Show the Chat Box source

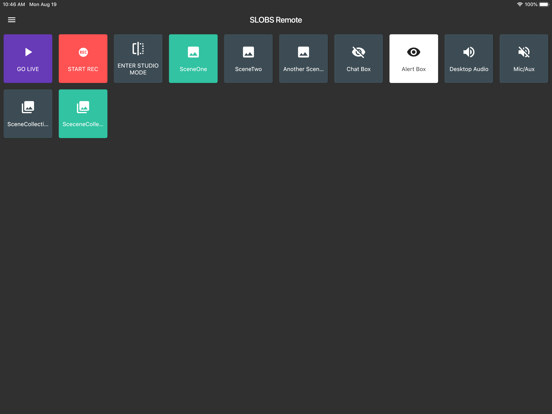[358, 58]
